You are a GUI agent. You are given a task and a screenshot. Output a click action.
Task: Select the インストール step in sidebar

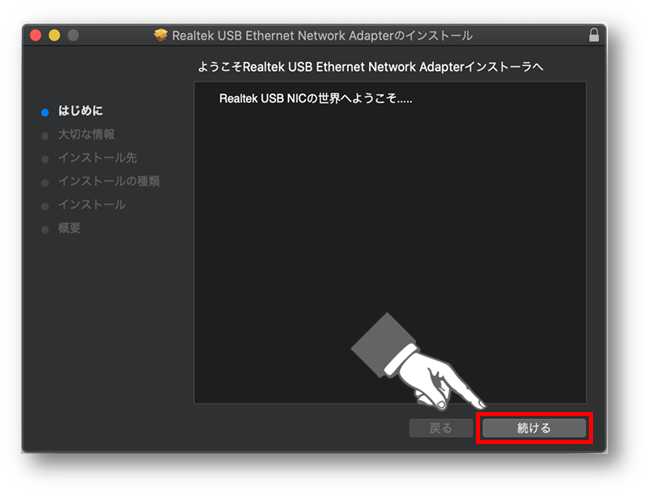tap(92, 204)
